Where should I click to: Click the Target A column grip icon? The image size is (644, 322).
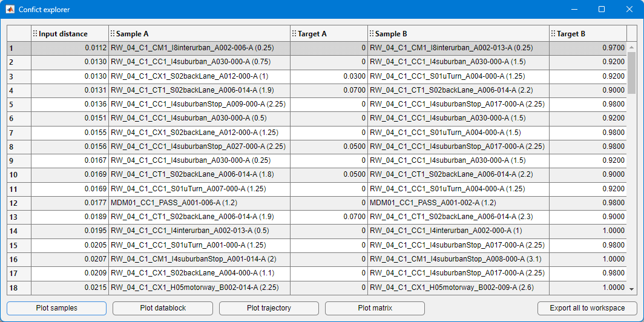(x=294, y=34)
